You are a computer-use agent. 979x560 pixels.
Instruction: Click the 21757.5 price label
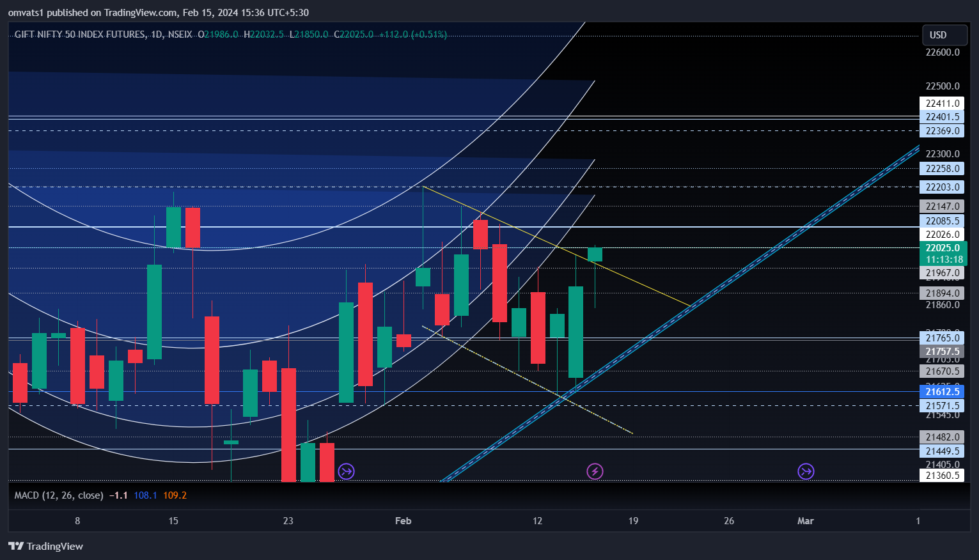coord(942,352)
